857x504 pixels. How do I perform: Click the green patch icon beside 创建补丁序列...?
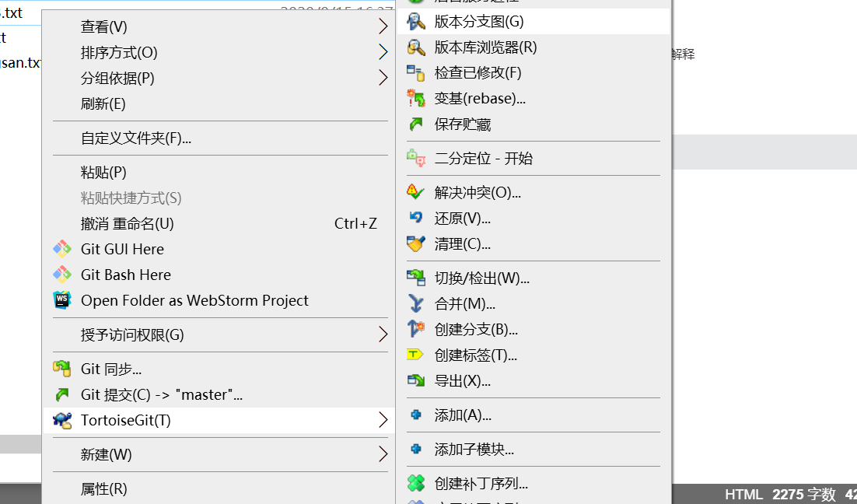(x=416, y=483)
